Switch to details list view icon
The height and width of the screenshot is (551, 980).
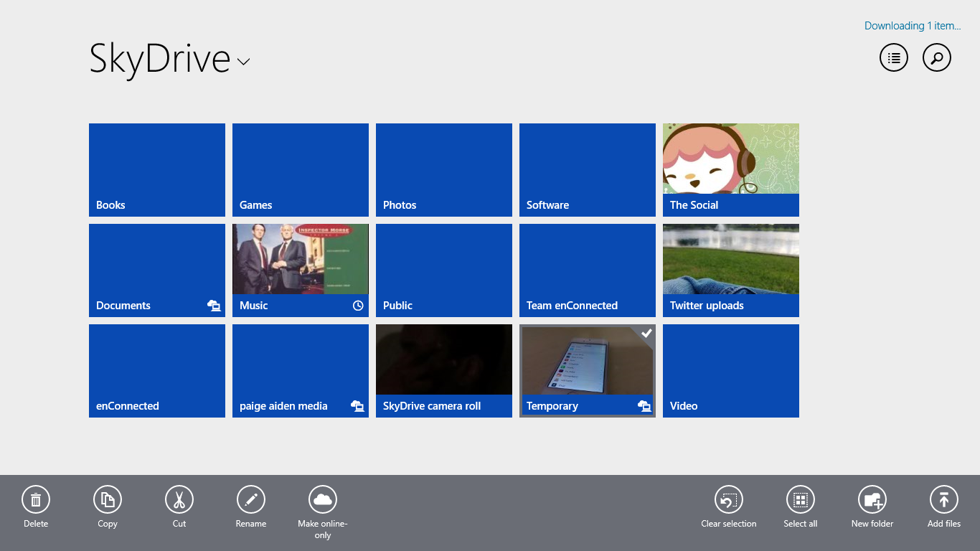894,58
